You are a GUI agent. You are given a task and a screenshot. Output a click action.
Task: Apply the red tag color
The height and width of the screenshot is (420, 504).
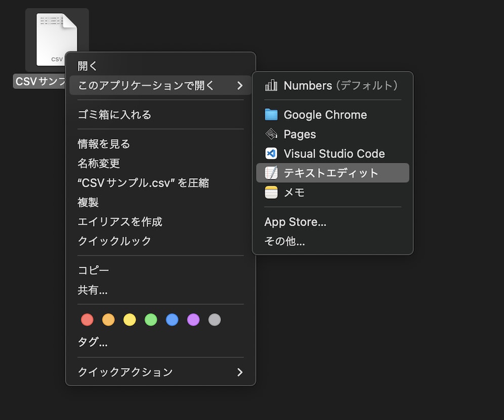87,320
